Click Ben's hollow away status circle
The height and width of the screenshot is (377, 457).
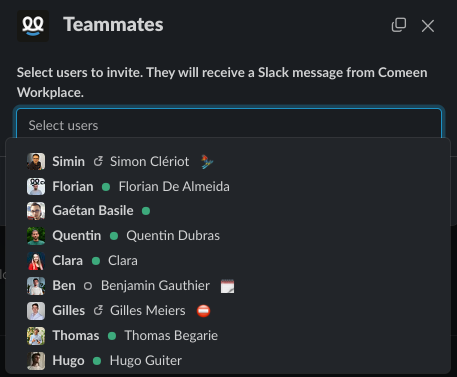pyautogui.click(x=88, y=286)
